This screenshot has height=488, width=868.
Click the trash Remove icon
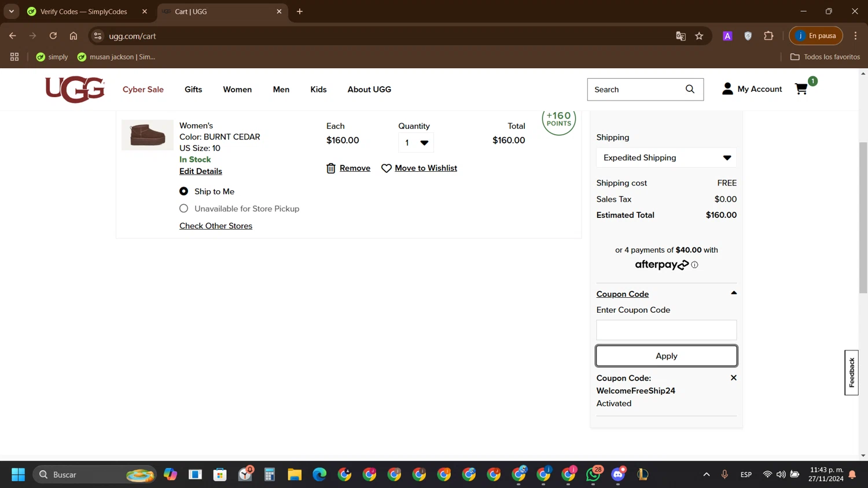coord(331,168)
